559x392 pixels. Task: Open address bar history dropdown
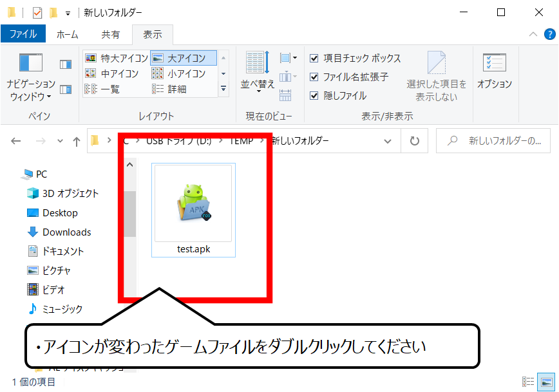point(388,141)
